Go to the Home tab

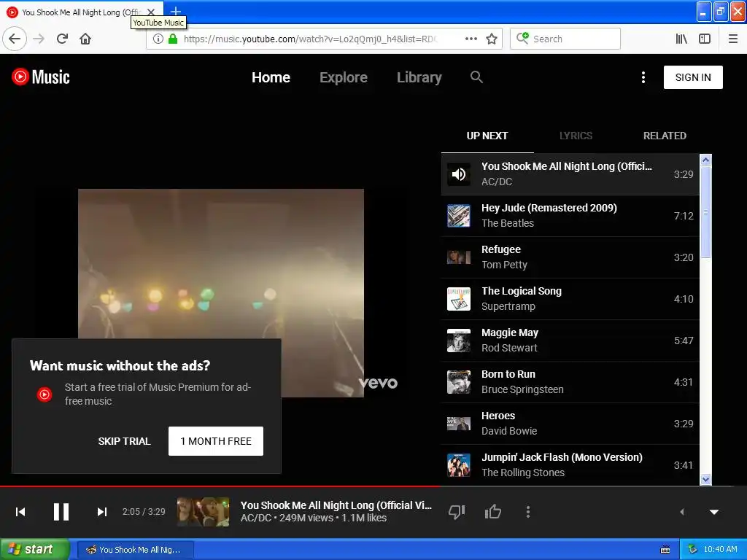click(271, 77)
